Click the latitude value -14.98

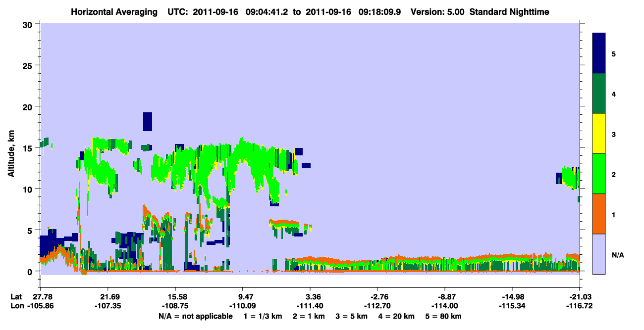coord(512,297)
